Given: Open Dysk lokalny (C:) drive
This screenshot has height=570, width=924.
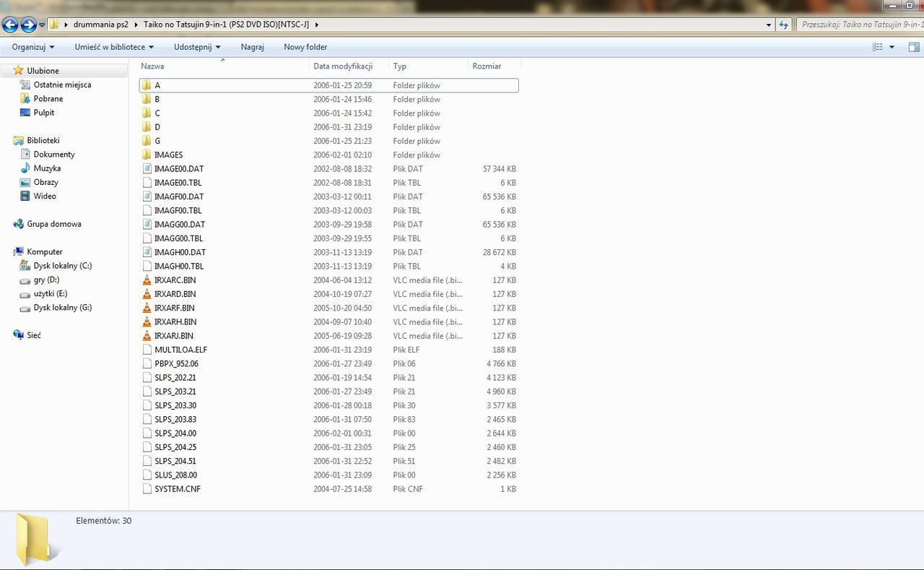Looking at the screenshot, I should (62, 266).
